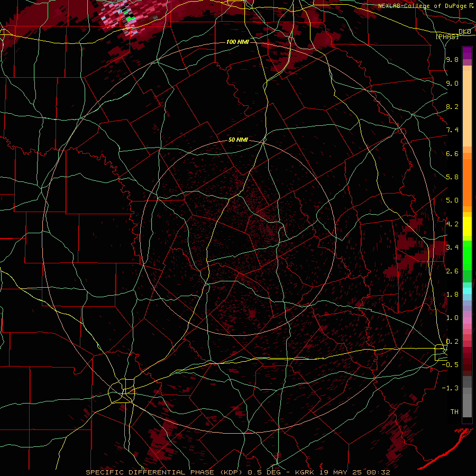The width and height of the screenshot is (476, 476).
Task: Pick the pink segment beside 1.0
Action: 467,320
